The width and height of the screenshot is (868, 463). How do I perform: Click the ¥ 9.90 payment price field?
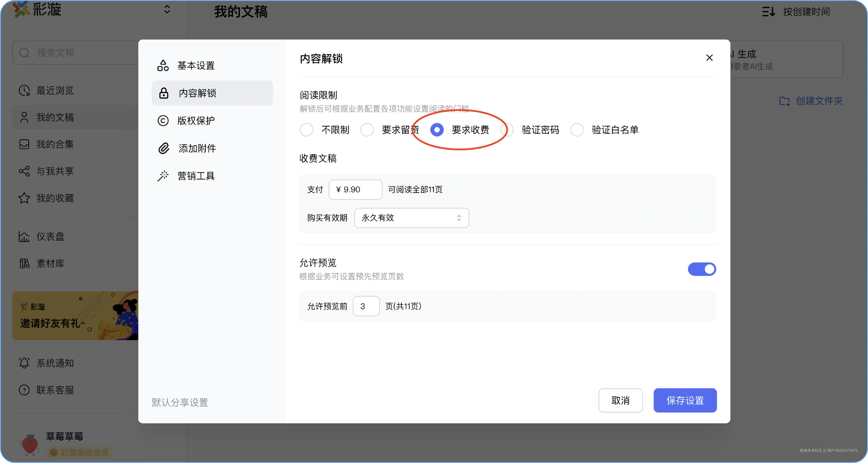click(355, 189)
